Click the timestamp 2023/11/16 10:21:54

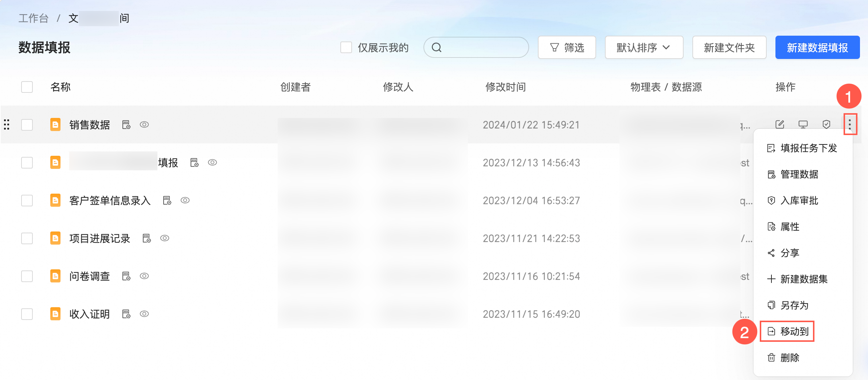(x=531, y=276)
